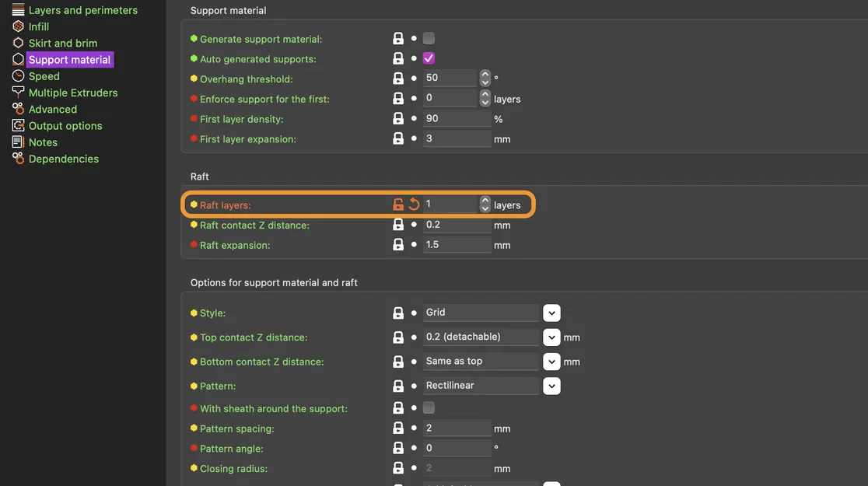Enable the Generate support material checkbox
Image resolution: width=868 pixels, height=486 pixels.
click(x=429, y=38)
